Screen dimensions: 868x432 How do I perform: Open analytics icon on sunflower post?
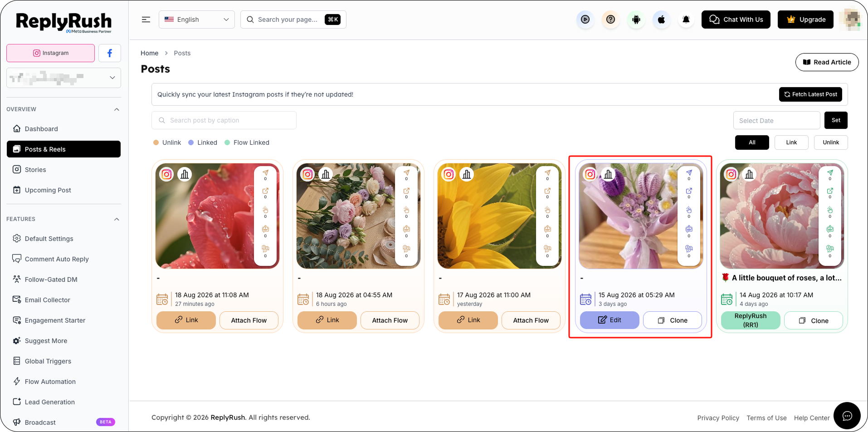click(x=467, y=174)
